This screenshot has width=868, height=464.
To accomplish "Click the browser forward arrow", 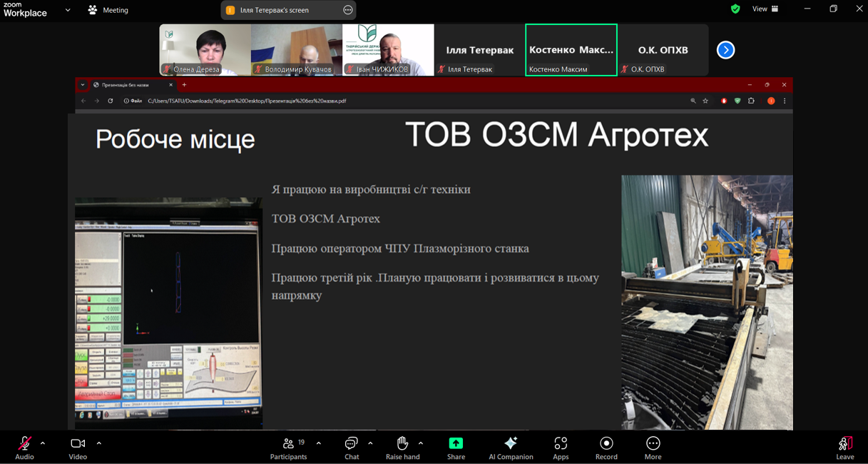I will click(97, 101).
